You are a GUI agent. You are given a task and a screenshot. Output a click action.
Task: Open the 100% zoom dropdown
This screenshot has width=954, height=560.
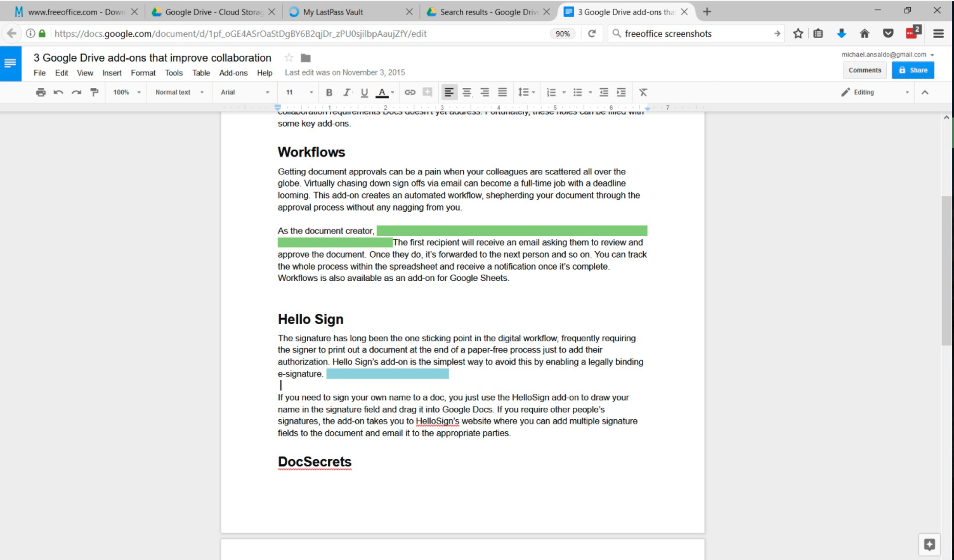pyautogui.click(x=127, y=93)
